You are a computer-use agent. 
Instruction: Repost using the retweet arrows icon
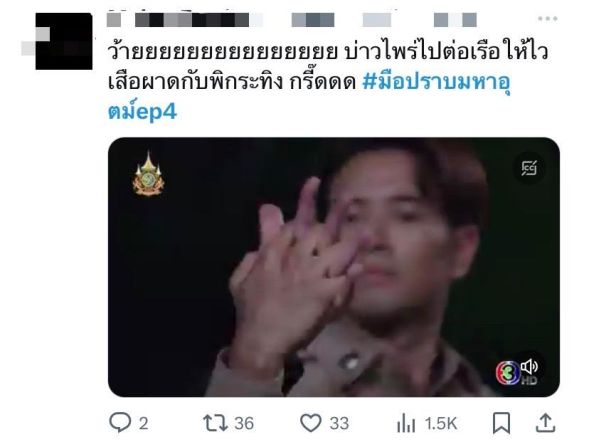[216, 423]
